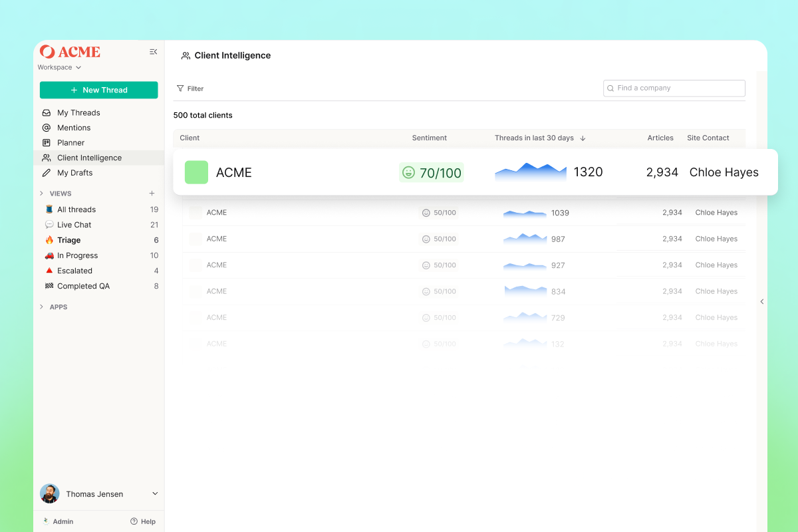This screenshot has width=798, height=532.
Task: Click the sentiment smiley for the 70/100 row
Action: coord(408,172)
